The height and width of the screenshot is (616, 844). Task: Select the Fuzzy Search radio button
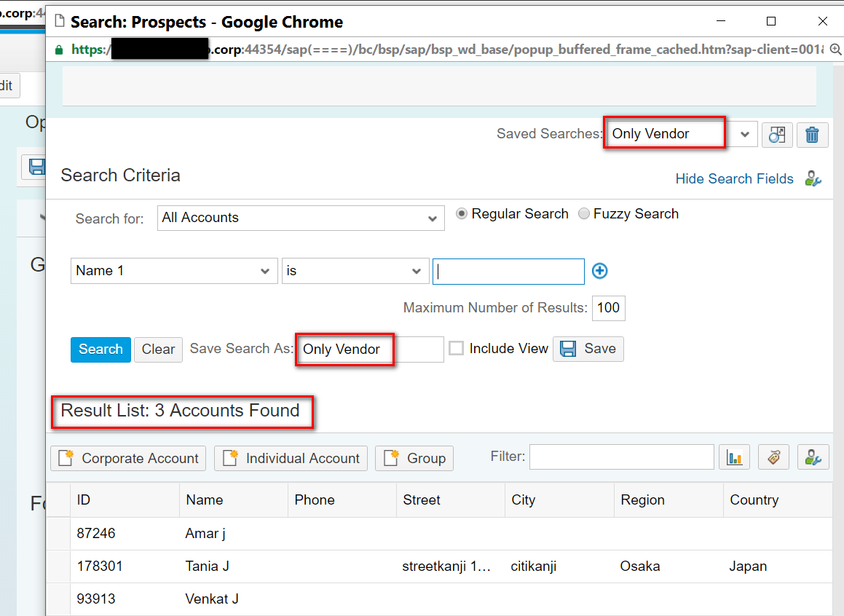[x=583, y=213]
